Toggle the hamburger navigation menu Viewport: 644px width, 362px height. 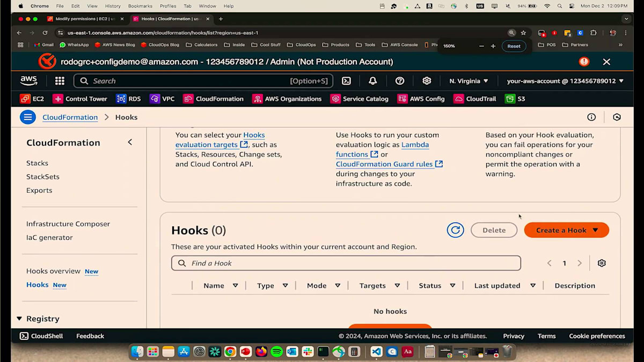pyautogui.click(x=28, y=117)
